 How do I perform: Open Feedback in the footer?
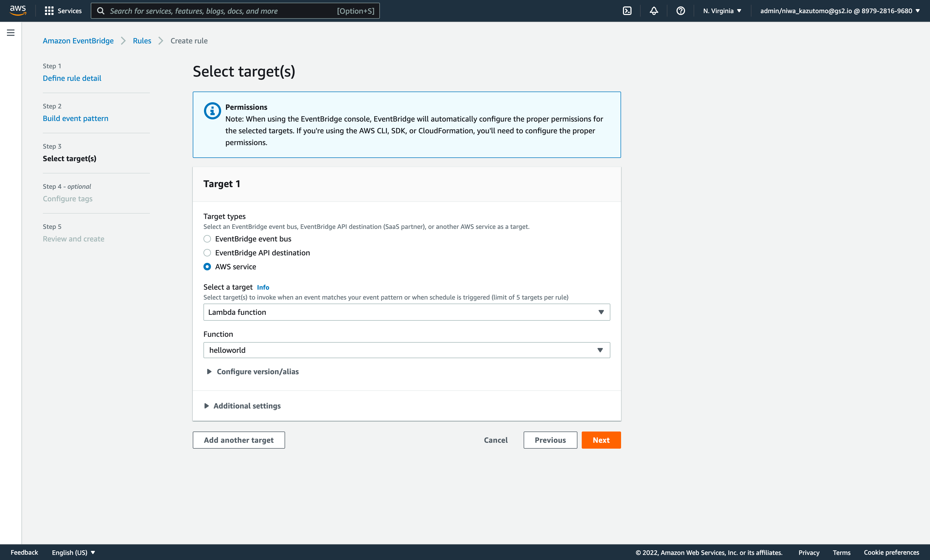25,553
